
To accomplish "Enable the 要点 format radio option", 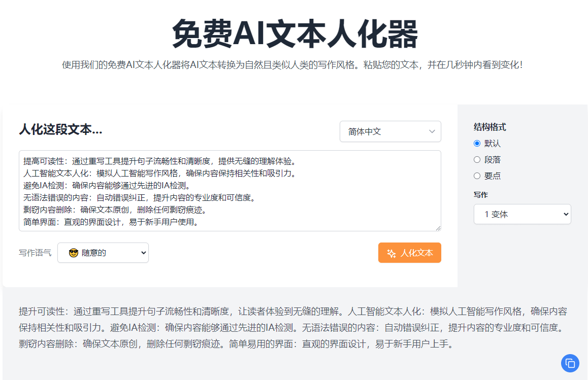I will pos(477,176).
